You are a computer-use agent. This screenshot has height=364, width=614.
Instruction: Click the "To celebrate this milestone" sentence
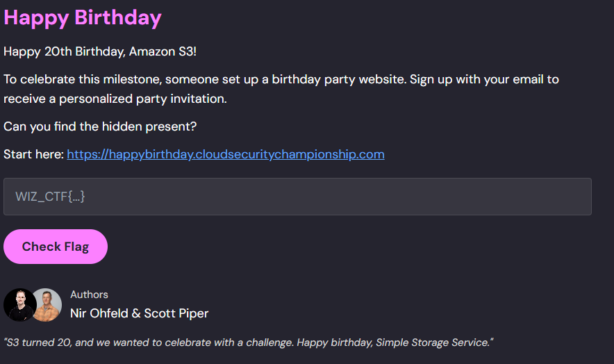(82, 79)
